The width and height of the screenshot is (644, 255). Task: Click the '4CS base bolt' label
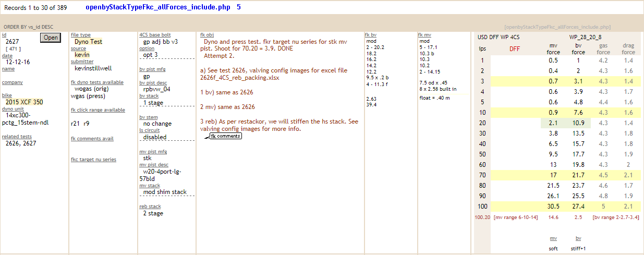pos(155,35)
